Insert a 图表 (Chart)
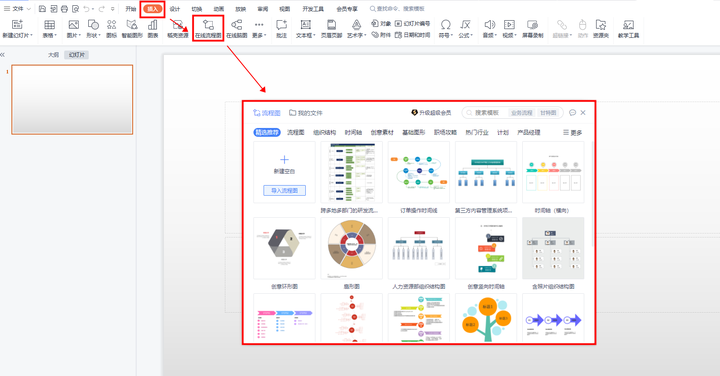 tap(153, 28)
